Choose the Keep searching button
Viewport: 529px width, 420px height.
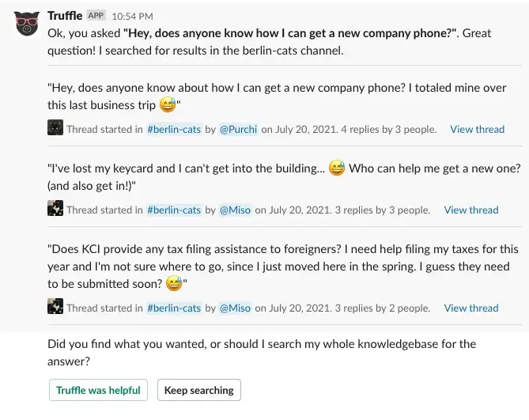click(x=199, y=390)
